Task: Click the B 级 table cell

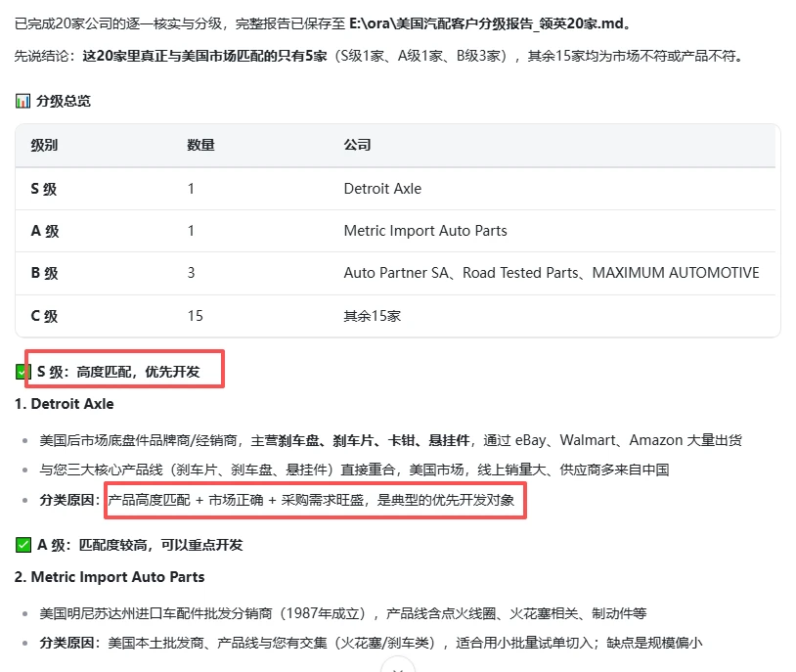Action: tap(44, 273)
